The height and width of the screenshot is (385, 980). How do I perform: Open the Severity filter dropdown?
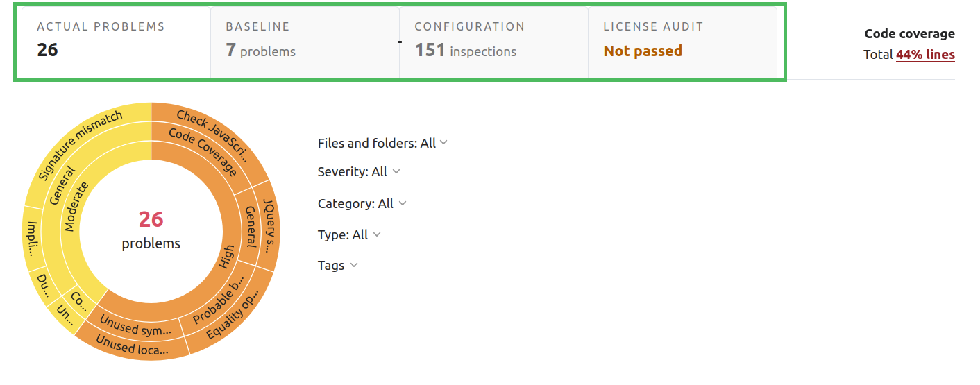[359, 171]
